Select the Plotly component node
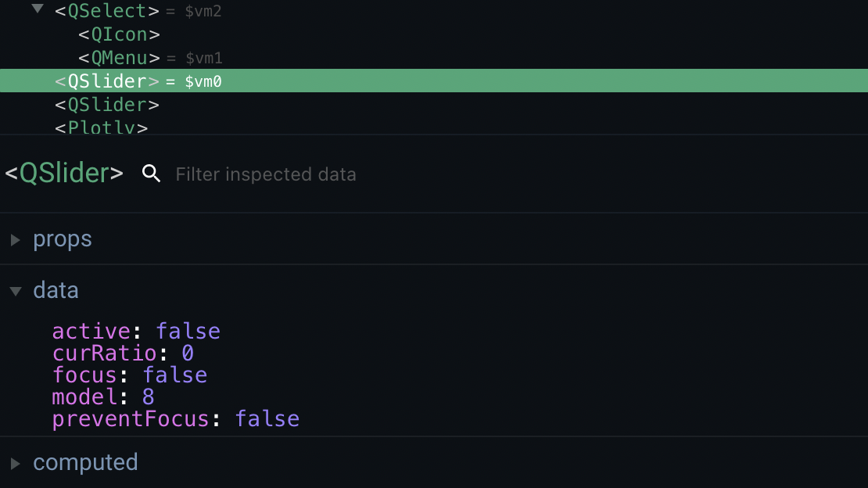The height and width of the screenshot is (488, 868). click(x=102, y=127)
